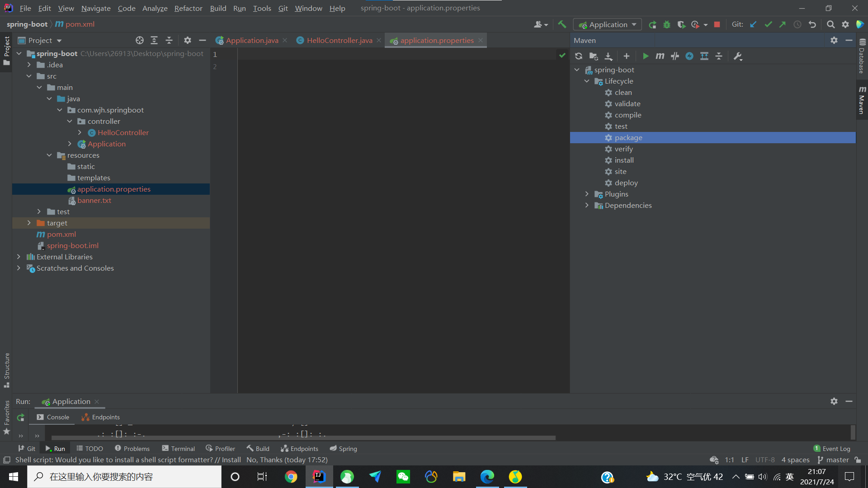
Task: Rerun Application with the green rerun icon
Action: [652, 25]
